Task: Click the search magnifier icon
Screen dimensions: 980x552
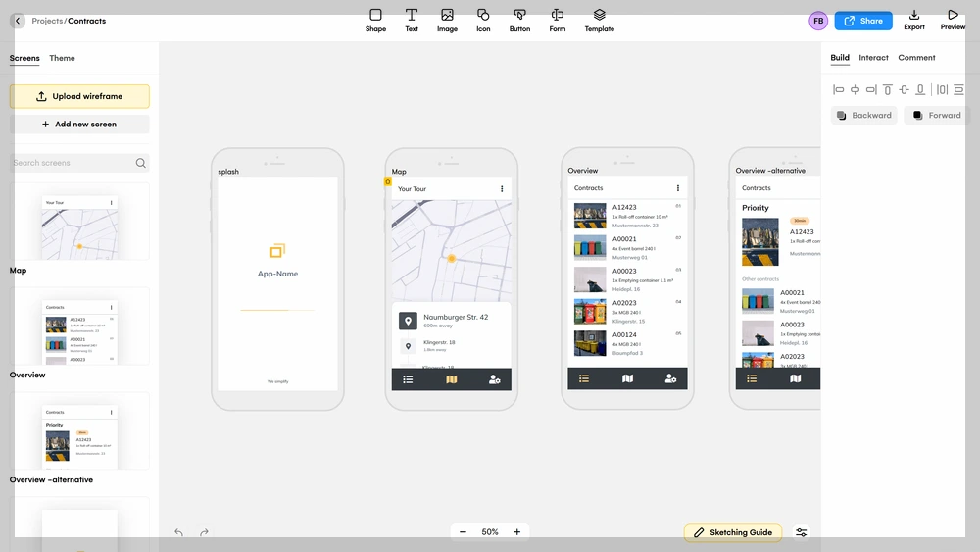Action: (x=140, y=163)
